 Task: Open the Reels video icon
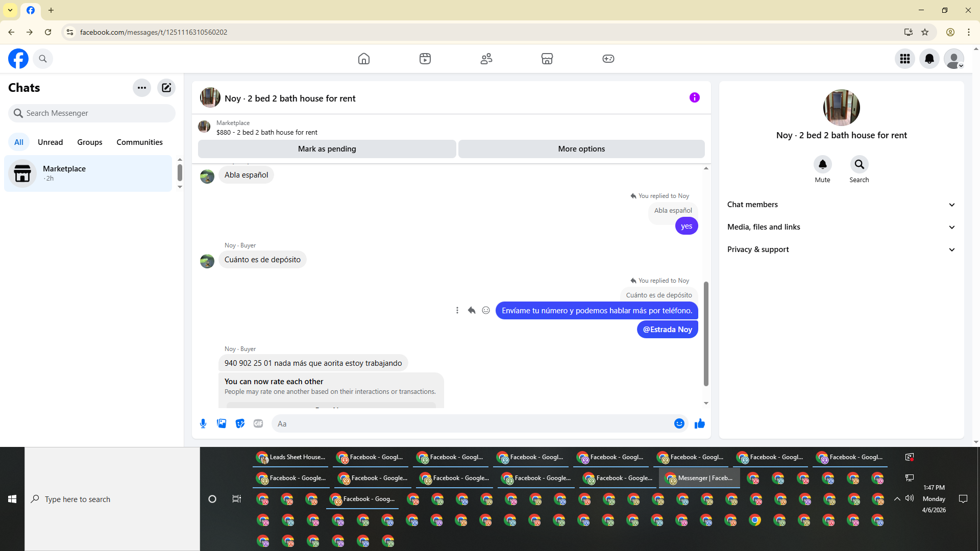coord(425,59)
